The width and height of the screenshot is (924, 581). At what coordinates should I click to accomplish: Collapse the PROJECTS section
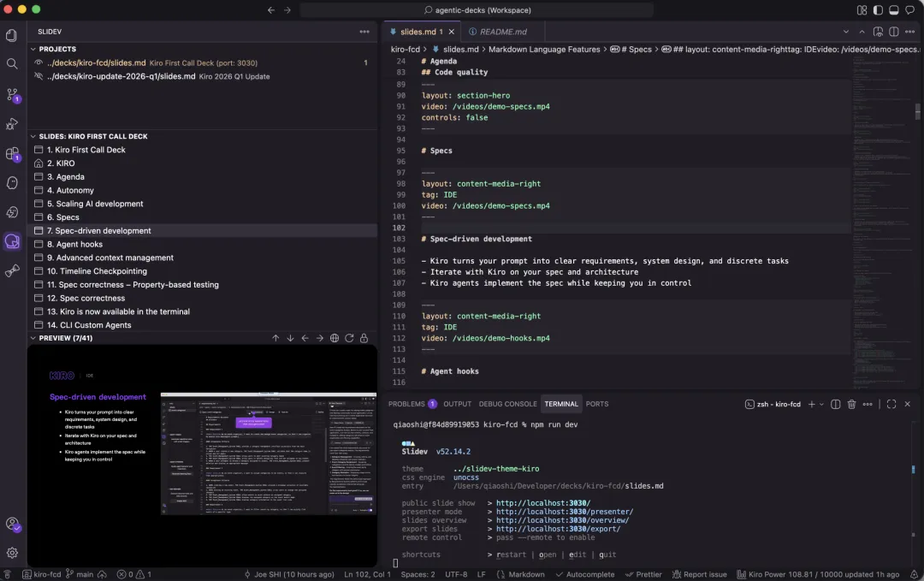(57, 49)
